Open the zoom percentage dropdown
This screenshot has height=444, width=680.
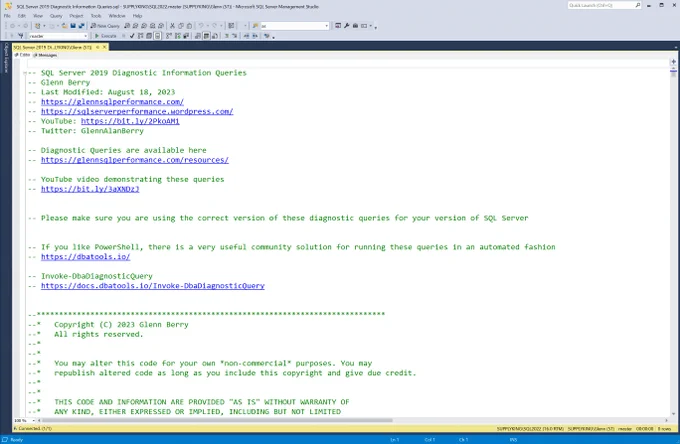tap(33, 420)
